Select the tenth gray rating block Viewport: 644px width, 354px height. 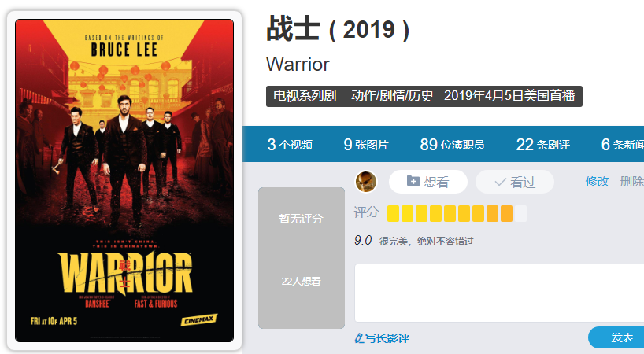[520, 214]
